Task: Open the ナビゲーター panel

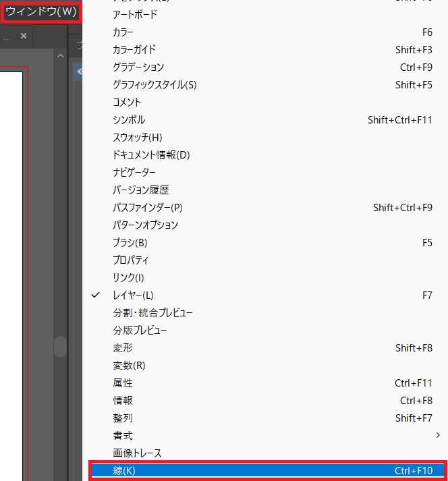Action: click(x=134, y=173)
